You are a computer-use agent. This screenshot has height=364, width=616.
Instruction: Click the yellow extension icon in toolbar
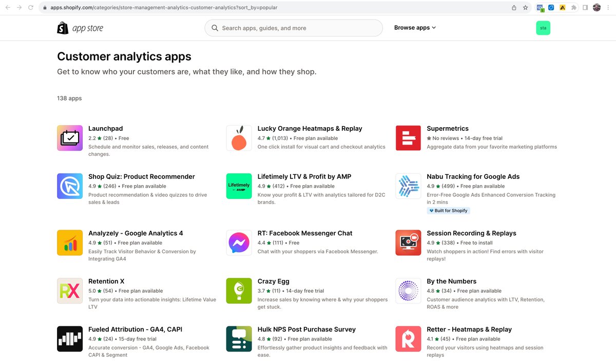pyautogui.click(x=563, y=8)
